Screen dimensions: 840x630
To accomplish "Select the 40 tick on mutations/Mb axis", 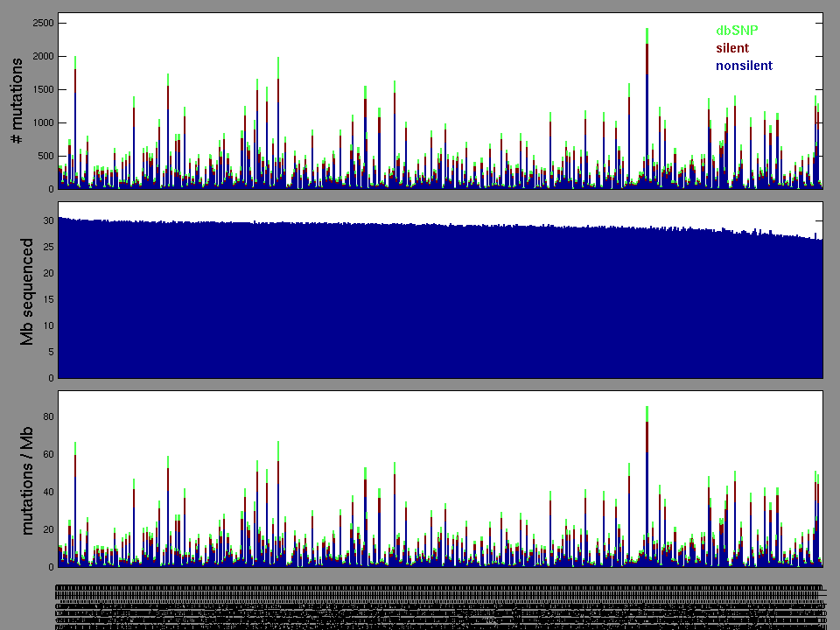I will (x=47, y=493).
